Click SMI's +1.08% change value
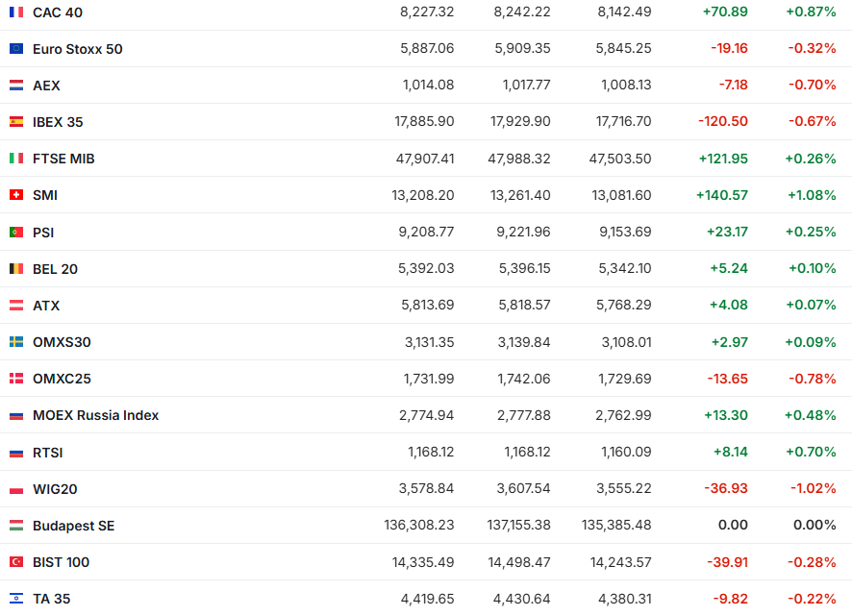Image resolution: width=852 pixels, height=616 pixels. click(x=811, y=195)
